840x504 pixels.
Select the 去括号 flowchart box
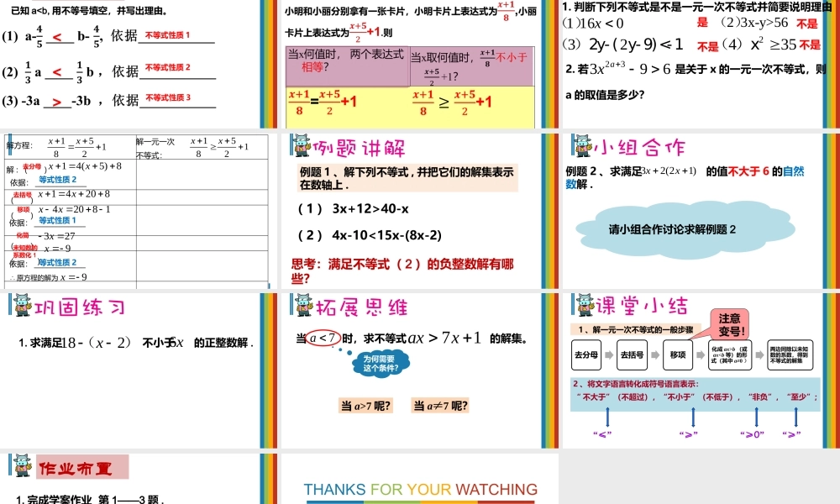[x=631, y=354]
